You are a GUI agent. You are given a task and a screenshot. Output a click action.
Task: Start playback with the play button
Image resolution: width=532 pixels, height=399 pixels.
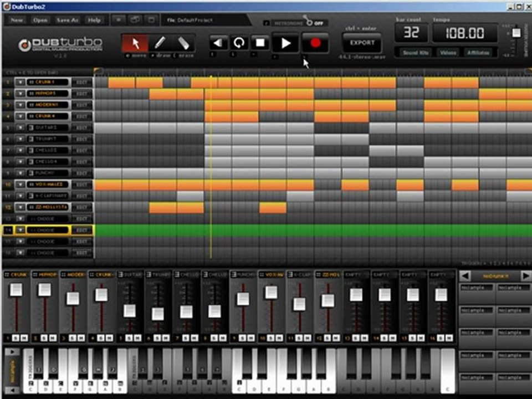[x=286, y=43]
